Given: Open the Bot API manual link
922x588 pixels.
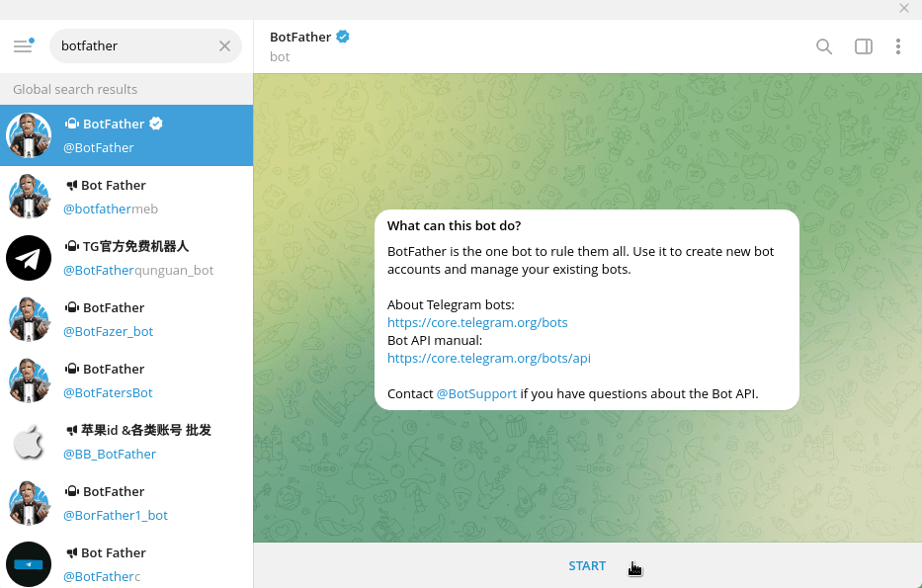Looking at the screenshot, I should click(x=489, y=358).
